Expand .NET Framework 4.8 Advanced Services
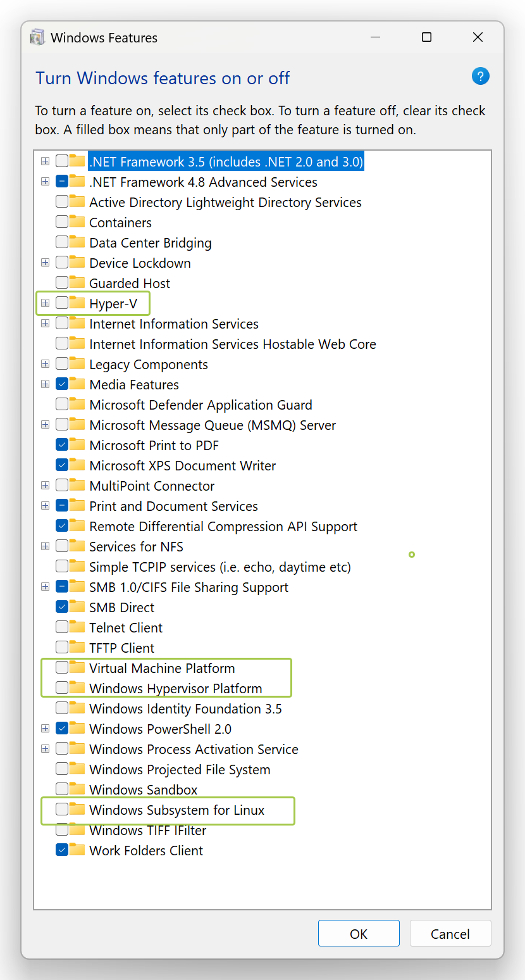The width and height of the screenshot is (525, 980). (x=45, y=182)
